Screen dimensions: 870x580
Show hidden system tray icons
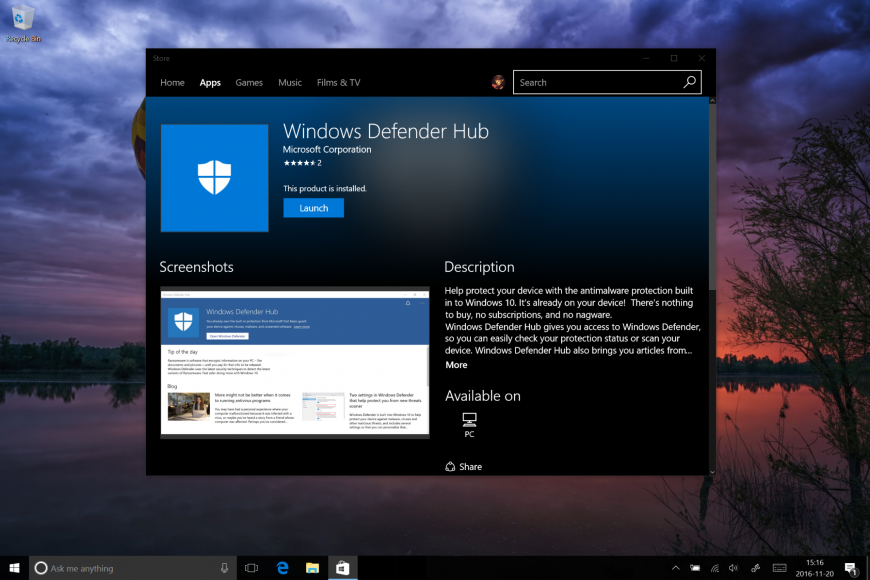click(675, 568)
